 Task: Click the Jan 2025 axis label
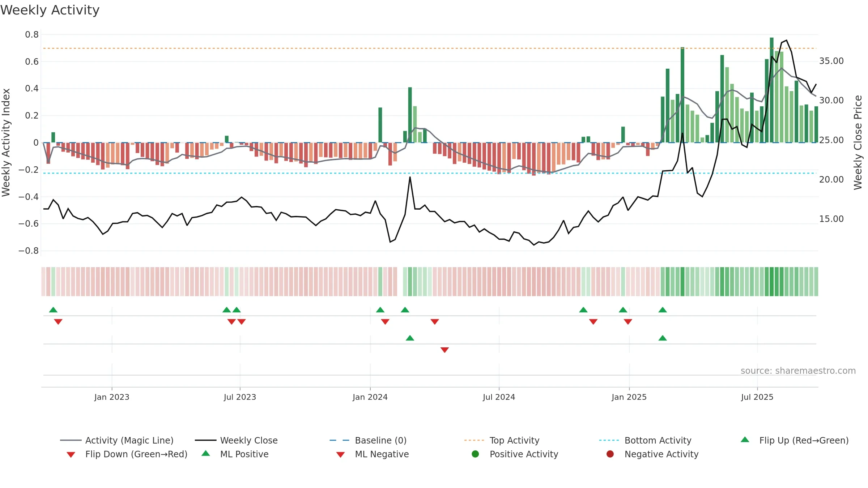[x=629, y=397]
